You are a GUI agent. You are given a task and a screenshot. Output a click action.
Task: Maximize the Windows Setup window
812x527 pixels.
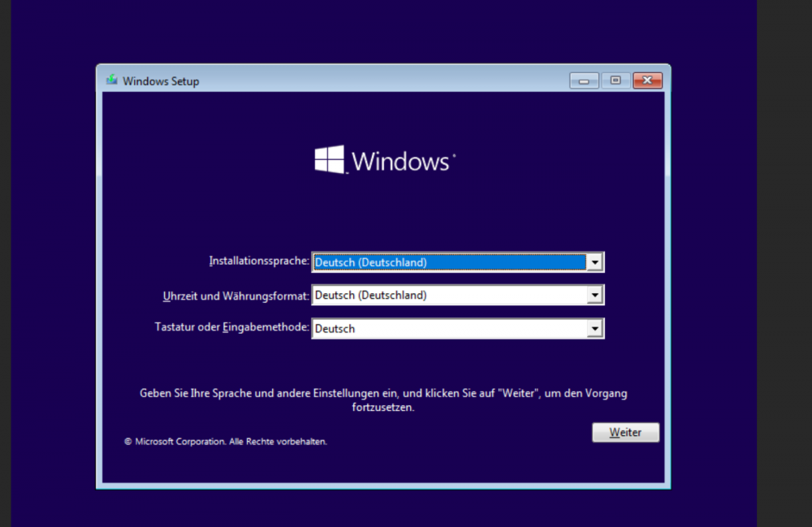click(x=615, y=80)
